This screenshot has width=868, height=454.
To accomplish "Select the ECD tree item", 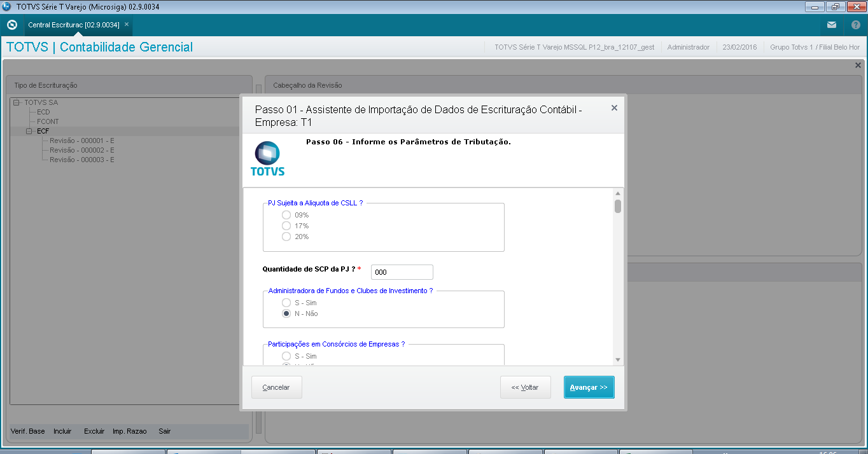I will click(43, 112).
